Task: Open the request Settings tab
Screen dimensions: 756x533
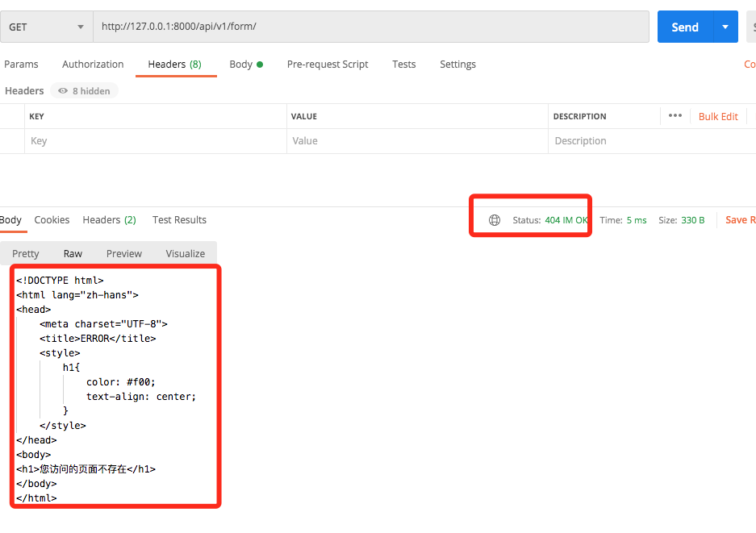Action: click(457, 65)
